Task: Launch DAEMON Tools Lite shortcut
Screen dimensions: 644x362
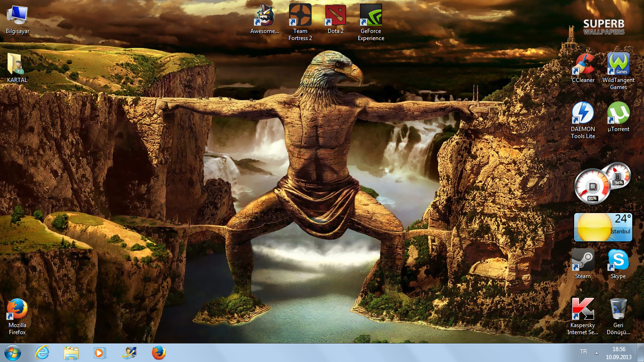Action: click(583, 120)
